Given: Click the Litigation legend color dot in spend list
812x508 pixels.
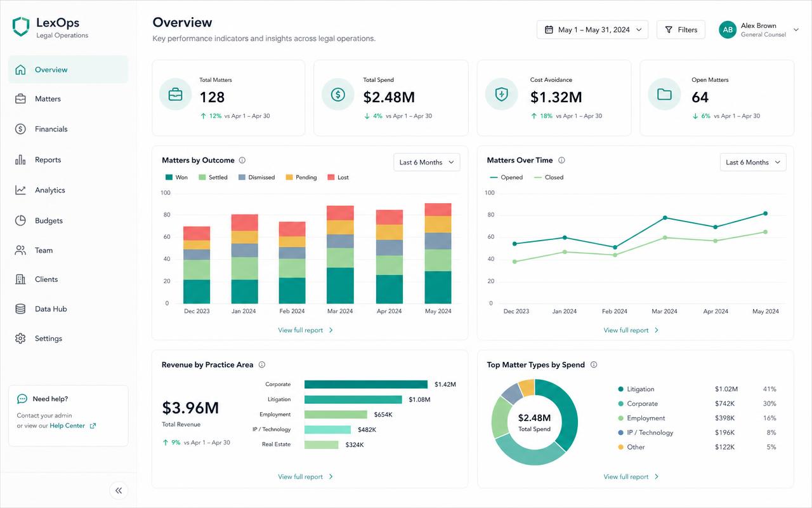Looking at the screenshot, I should pyautogui.click(x=620, y=389).
